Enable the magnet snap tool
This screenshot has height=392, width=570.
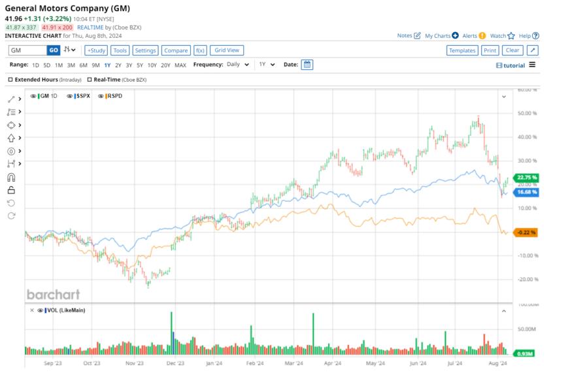(x=11, y=175)
